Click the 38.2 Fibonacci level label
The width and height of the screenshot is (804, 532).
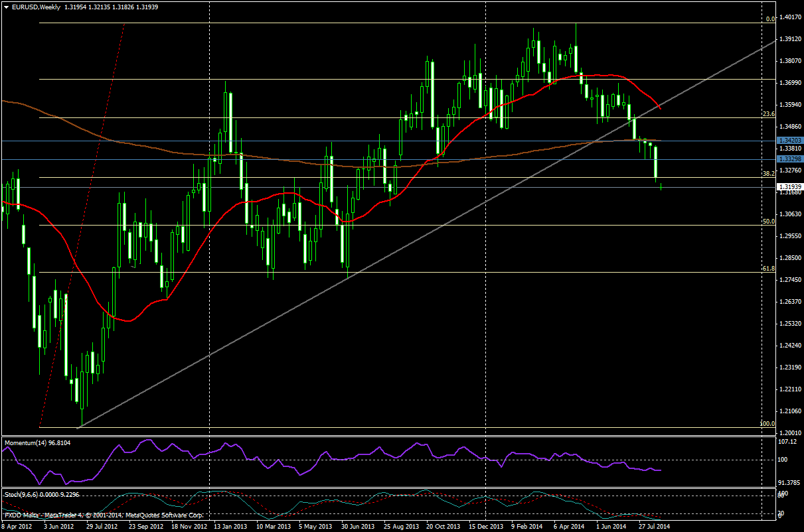point(769,174)
